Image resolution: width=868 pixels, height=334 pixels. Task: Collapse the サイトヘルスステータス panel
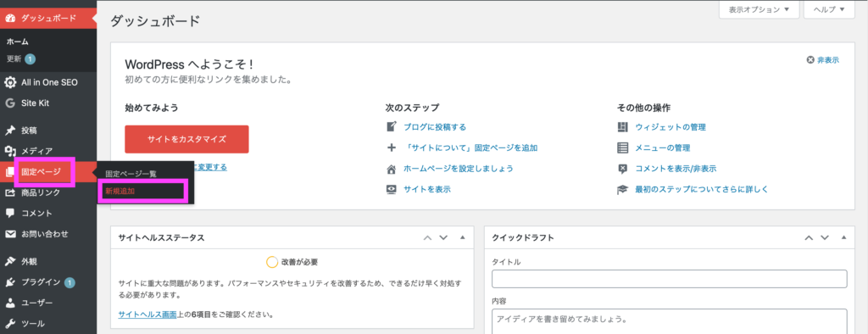[463, 237]
